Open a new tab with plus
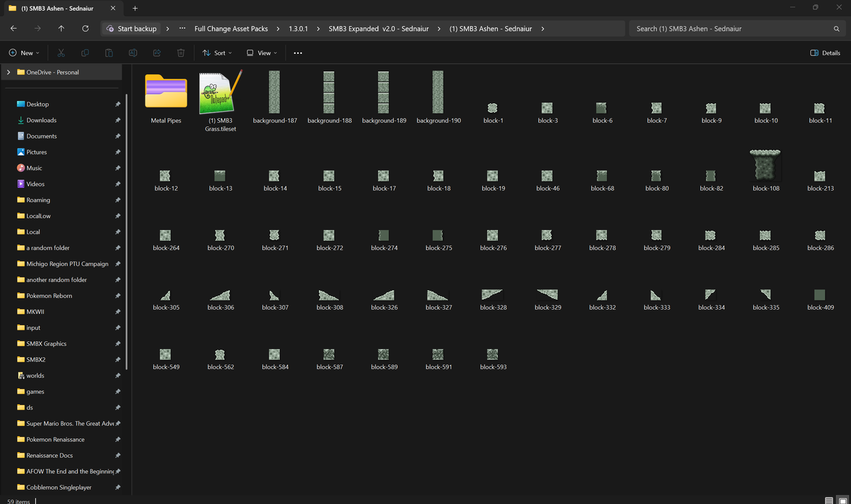The height and width of the screenshot is (504, 851). tap(135, 9)
